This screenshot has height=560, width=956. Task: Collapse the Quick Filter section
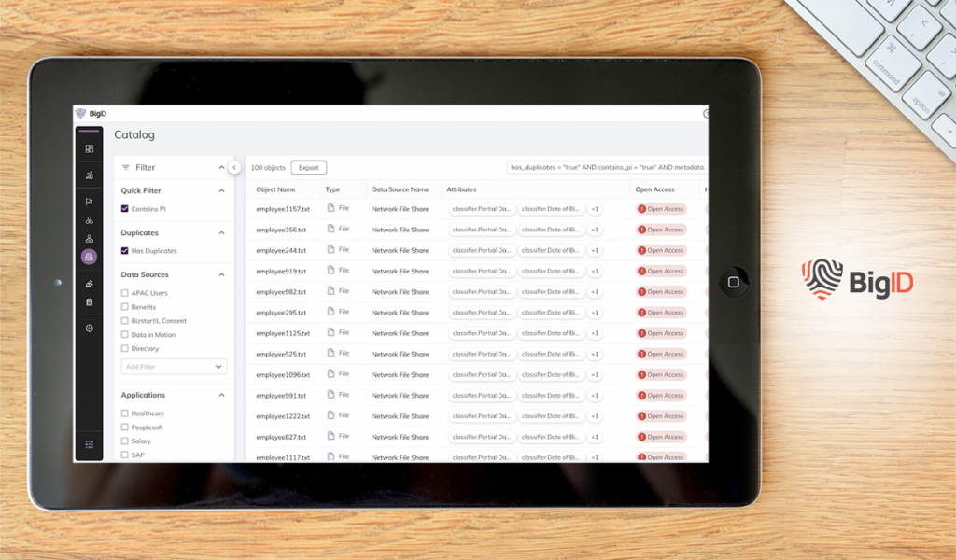(x=221, y=190)
